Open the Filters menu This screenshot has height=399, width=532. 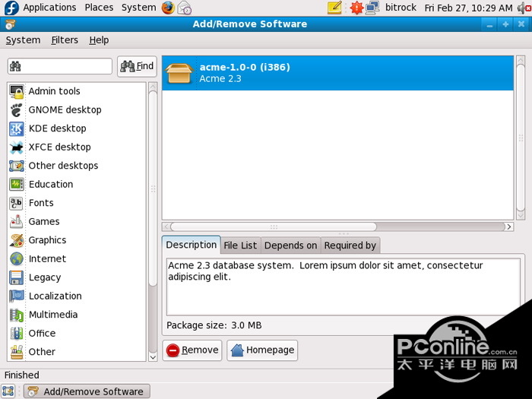coord(65,40)
